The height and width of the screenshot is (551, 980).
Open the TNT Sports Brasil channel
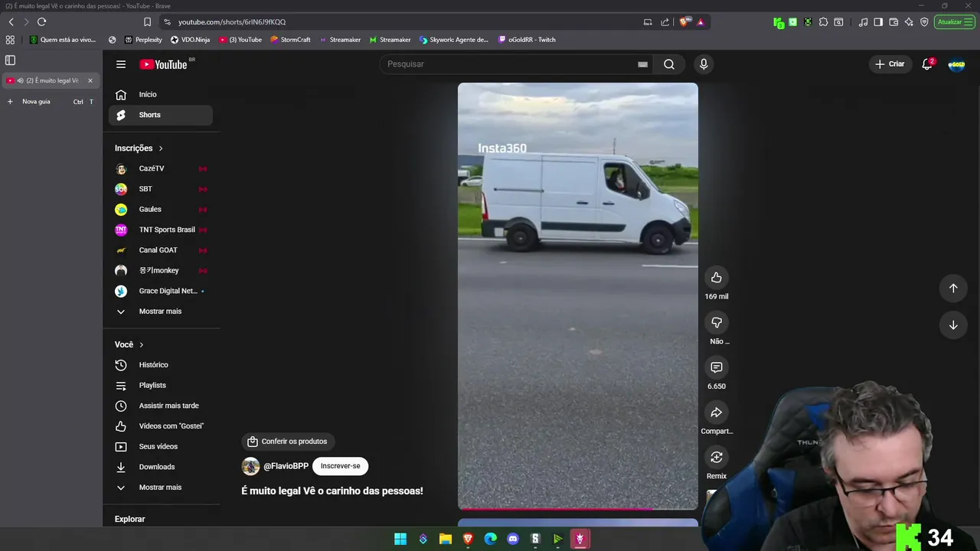click(x=160, y=230)
